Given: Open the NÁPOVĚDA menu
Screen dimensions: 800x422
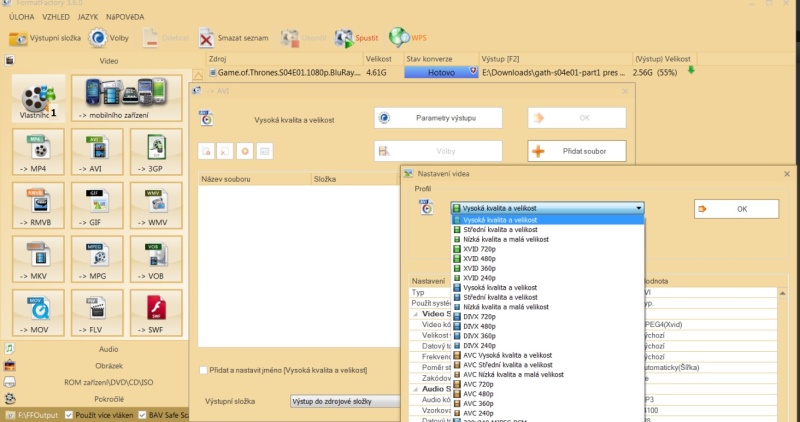Looking at the screenshot, I should pyautogui.click(x=125, y=17).
